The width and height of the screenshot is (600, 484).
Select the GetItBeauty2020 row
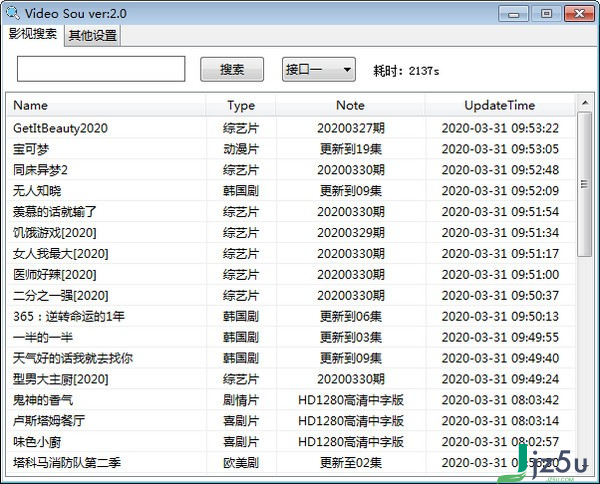click(x=291, y=128)
